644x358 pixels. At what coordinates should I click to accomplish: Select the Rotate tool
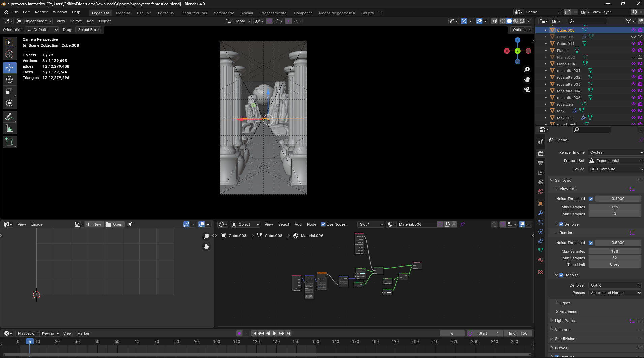(x=9, y=79)
